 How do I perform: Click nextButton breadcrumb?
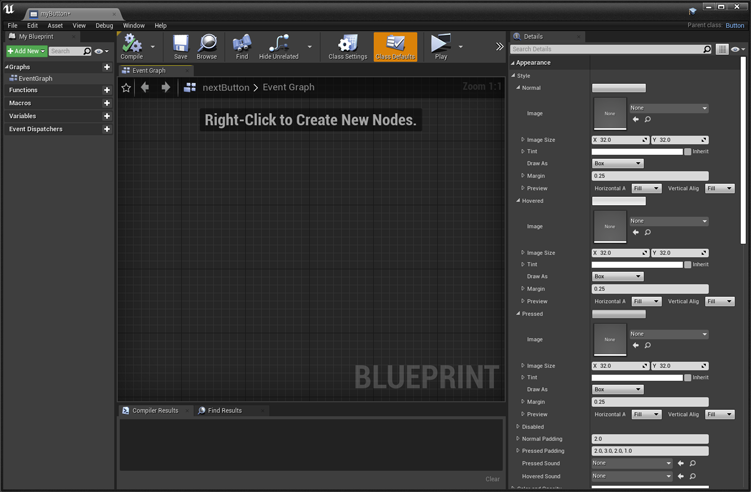226,88
